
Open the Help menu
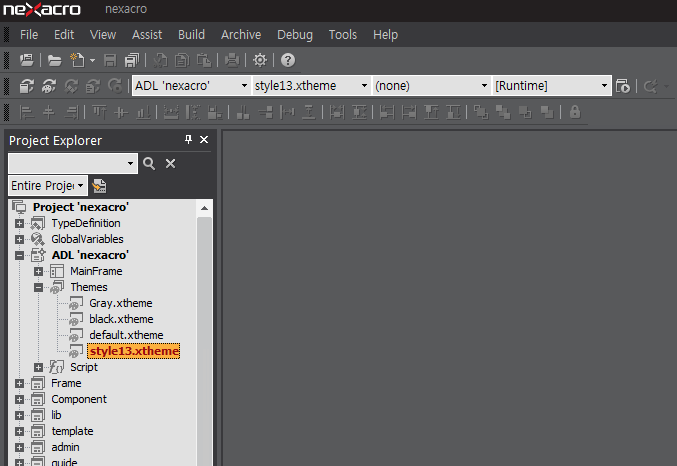(x=385, y=35)
